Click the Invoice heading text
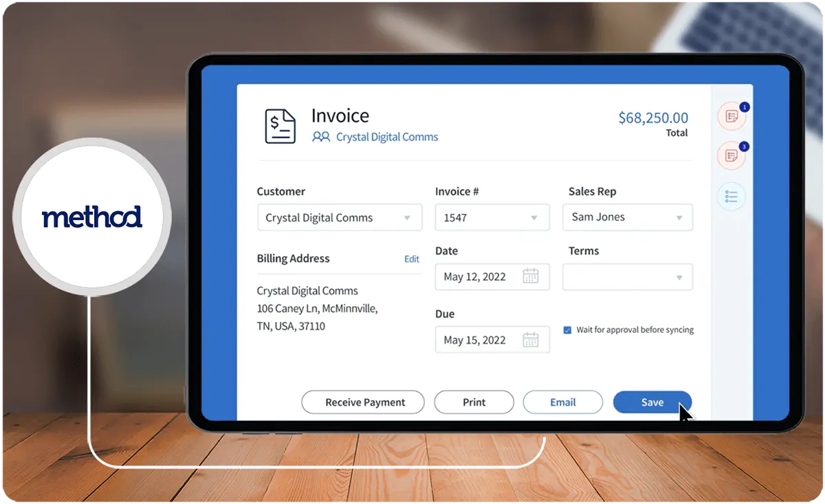 point(340,116)
